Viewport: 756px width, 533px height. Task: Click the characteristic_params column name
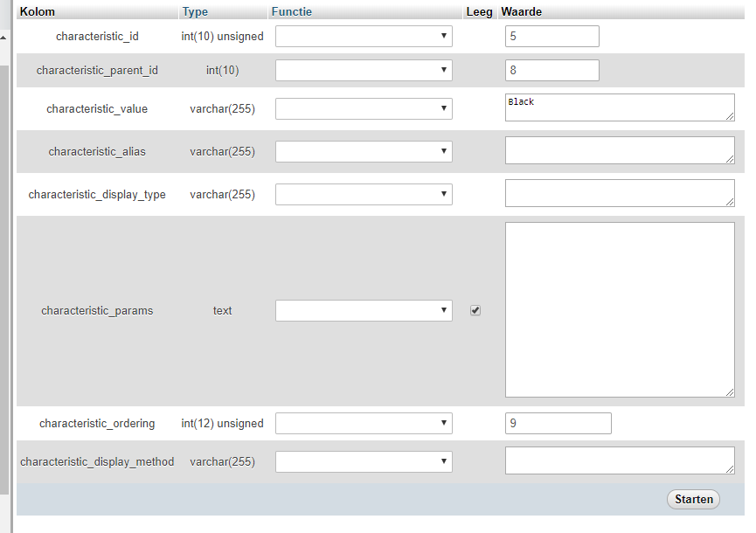(x=97, y=311)
